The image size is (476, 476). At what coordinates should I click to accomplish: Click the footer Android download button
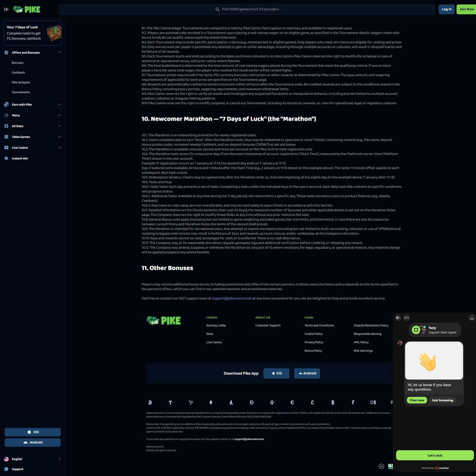tap(307, 373)
